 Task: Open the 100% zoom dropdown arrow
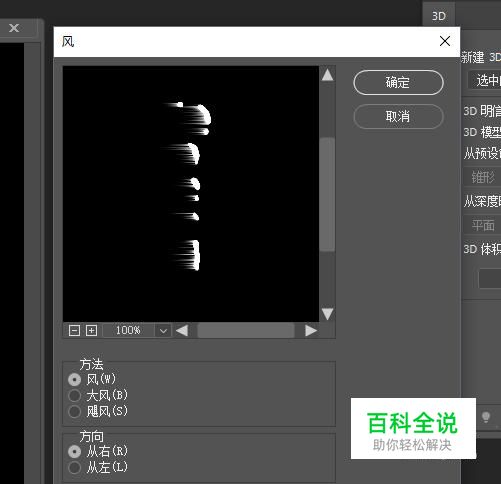(163, 331)
